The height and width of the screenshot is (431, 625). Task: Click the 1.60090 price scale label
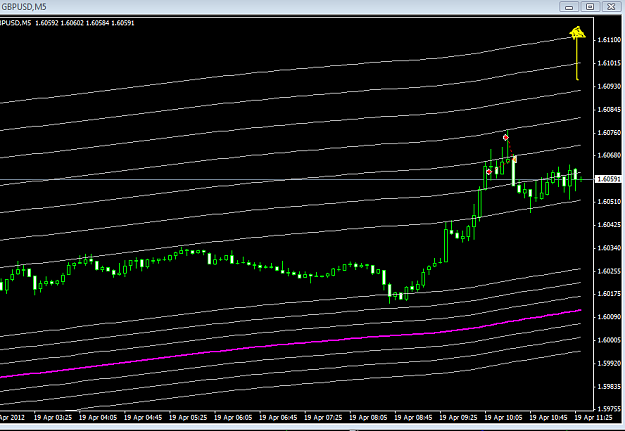point(609,317)
